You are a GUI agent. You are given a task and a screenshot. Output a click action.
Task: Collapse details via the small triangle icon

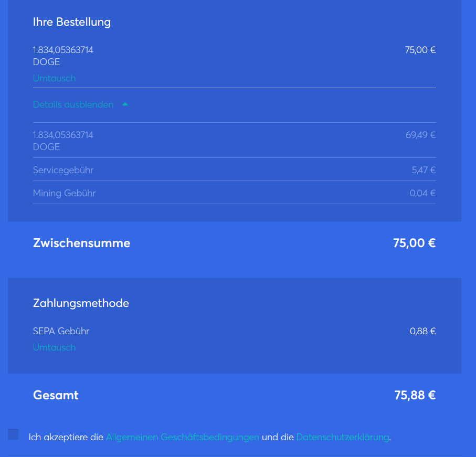click(x=125, y=104)
